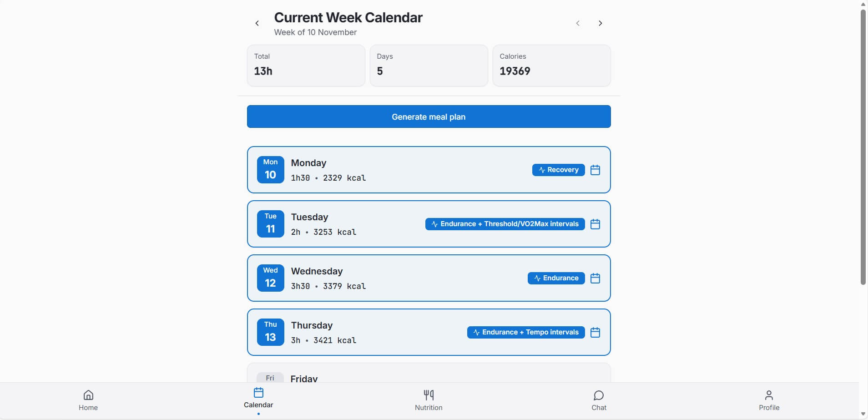Click the Mon 10 date tile
Viewport: 868px width, 420px height.
click(270, 170)
